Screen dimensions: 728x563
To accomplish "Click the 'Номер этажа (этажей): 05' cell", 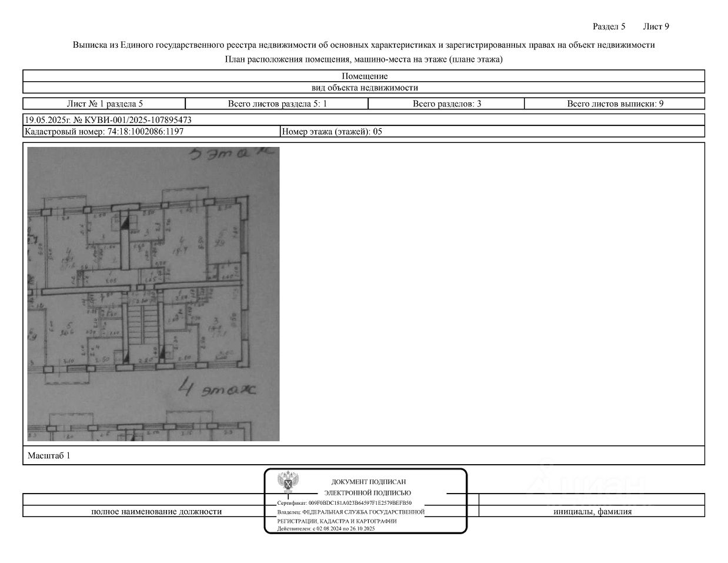I will 493,132.
